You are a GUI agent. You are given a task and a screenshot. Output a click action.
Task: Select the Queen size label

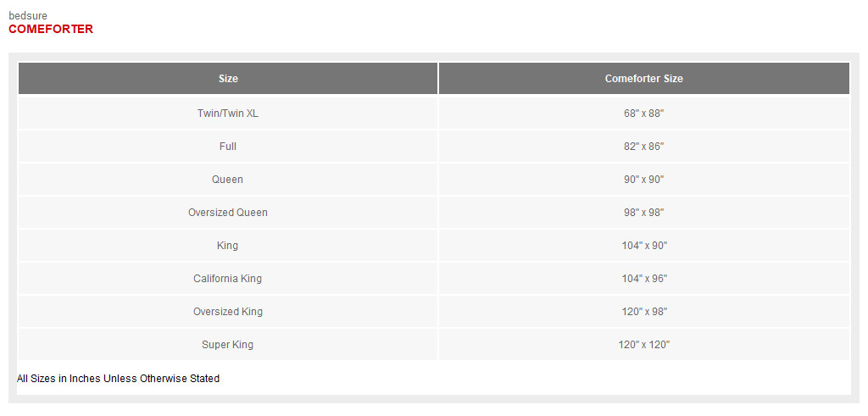point(228,180)
